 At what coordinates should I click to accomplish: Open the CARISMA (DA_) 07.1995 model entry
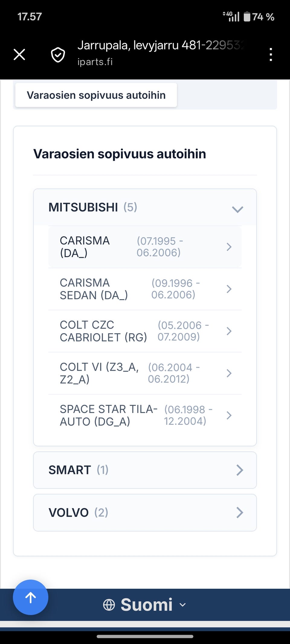point(145,247)
